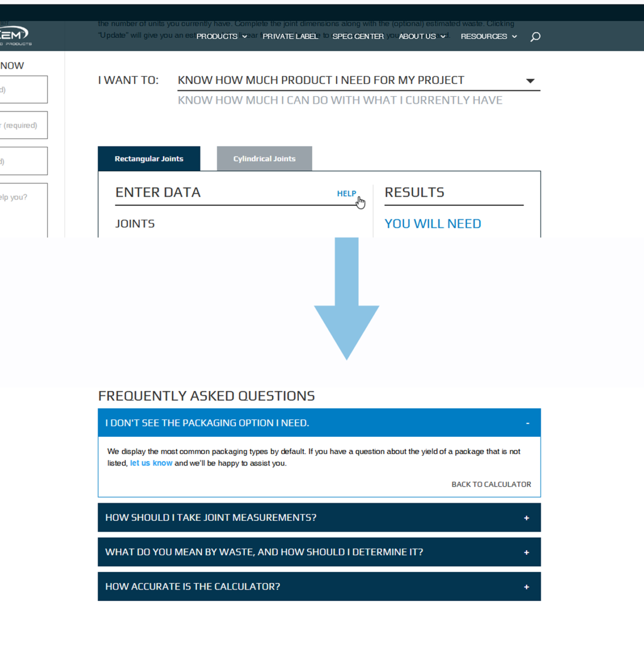Click the plus icon beside calculator accuracy question

pyautogui.click(x=526, y=587)
